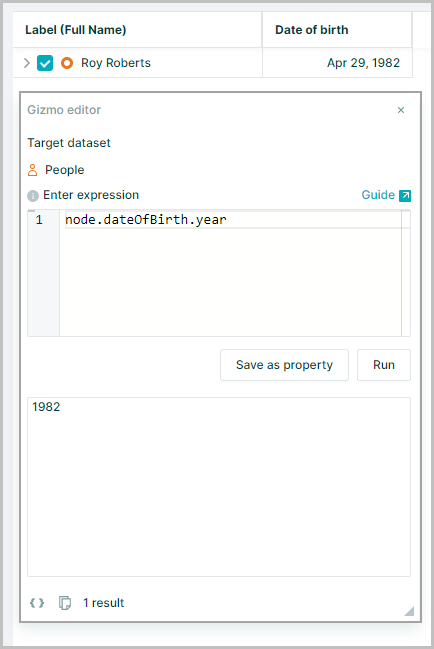This screenshot has width=434, height=649.
Task: Copy results with the clipboard icon
Action: [65, 603]
